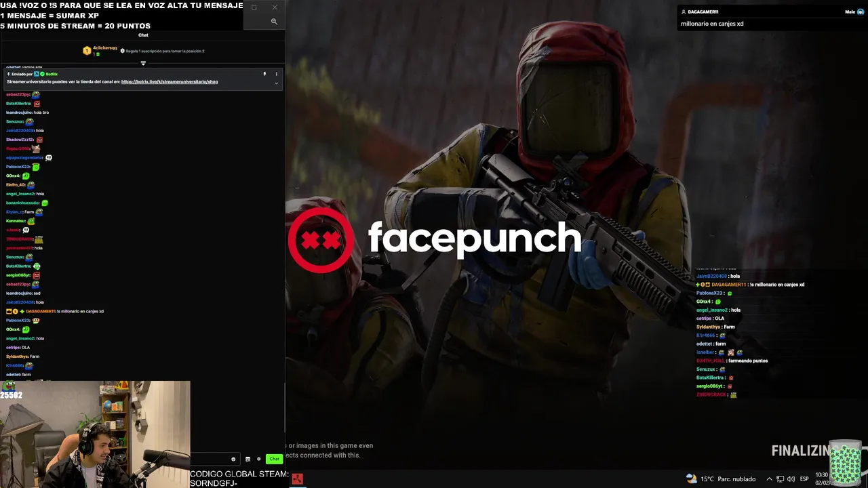This screenshot has width=868, height=488.
Task: Click the streamer webcam thumbnail
Action: tap(95, 434)
